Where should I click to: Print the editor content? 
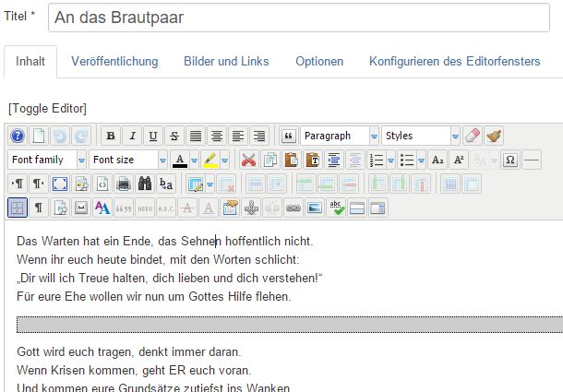123,184
